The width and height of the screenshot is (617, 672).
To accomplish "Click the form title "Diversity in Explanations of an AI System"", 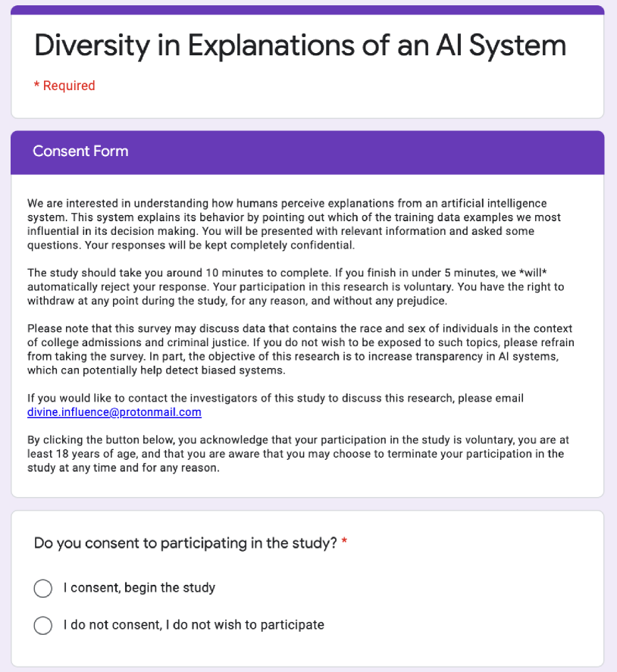I will point(300,46).
